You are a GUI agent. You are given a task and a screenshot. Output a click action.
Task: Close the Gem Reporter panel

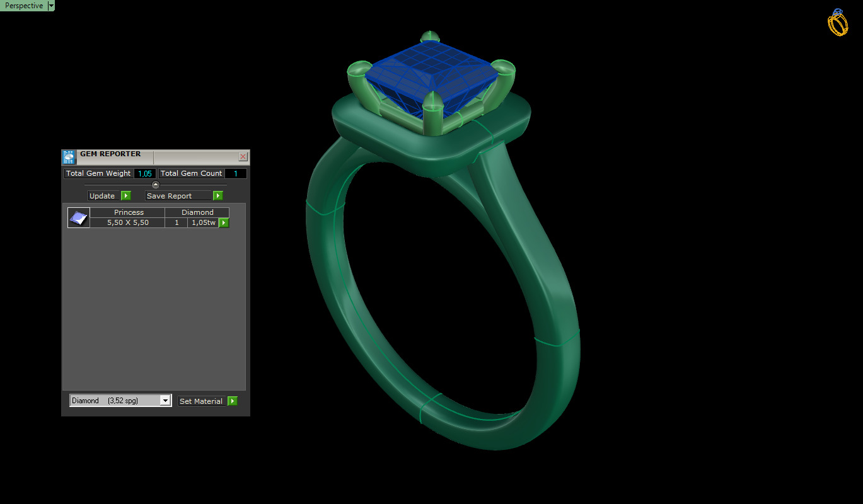243,157
